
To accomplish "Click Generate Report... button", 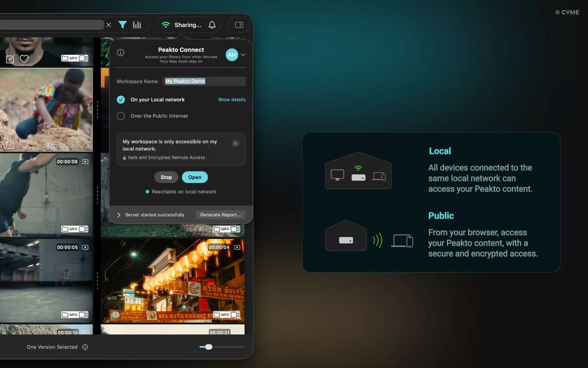I will click(220, 215).
